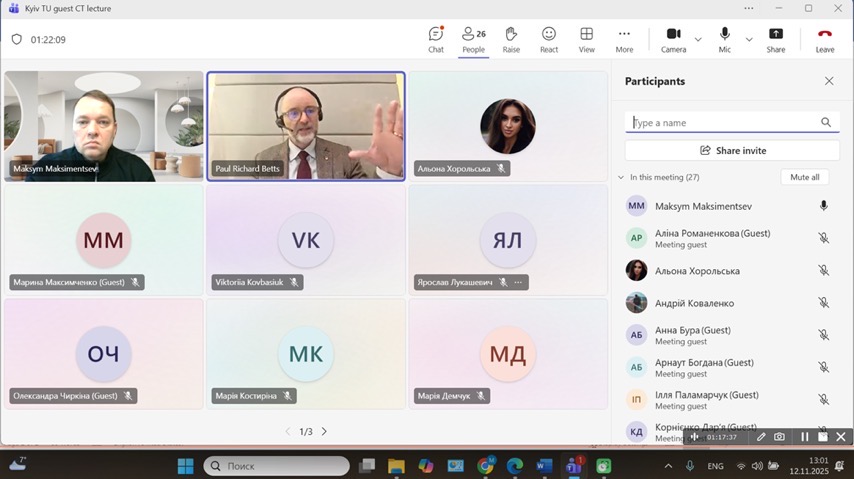
Task: Change the meeting View layout
Action: click(586, 39)
